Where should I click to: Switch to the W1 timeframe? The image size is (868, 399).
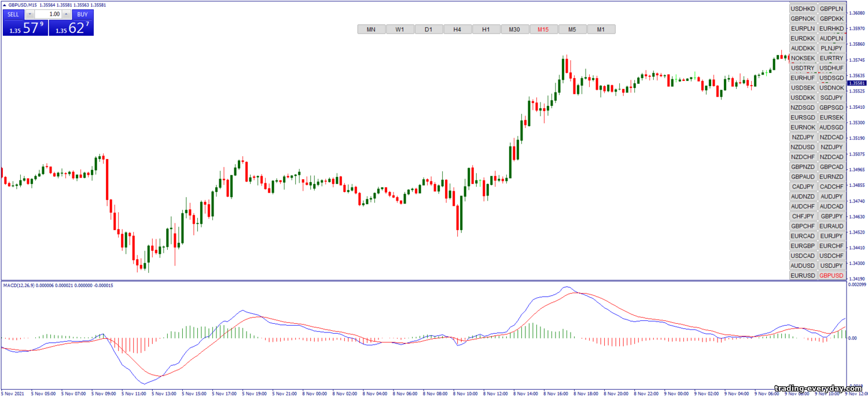pos(400,29)
